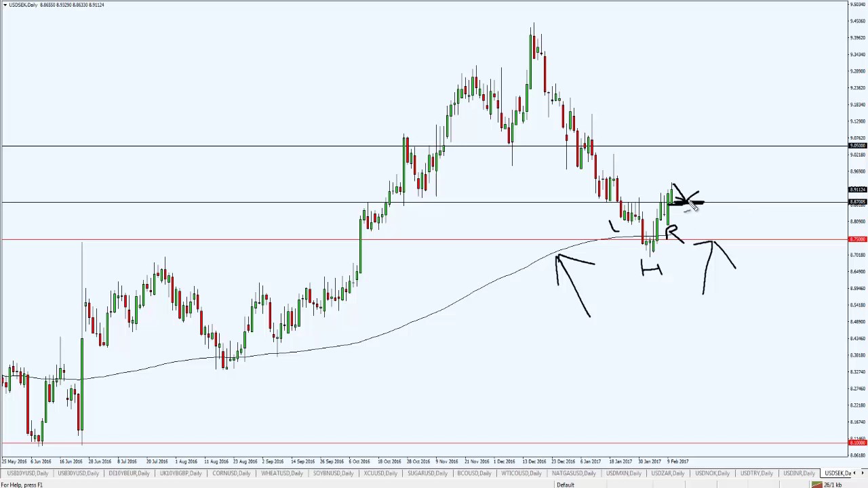Click the 9.50340 price axis value
The image size is (868, 488).
click(x=858, y=4)
